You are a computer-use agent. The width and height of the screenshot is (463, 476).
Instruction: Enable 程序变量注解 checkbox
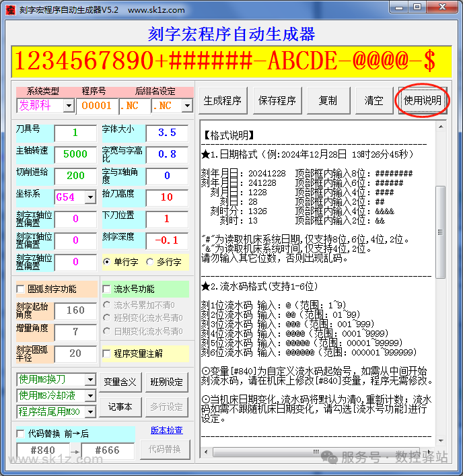[x=106, y=353]
